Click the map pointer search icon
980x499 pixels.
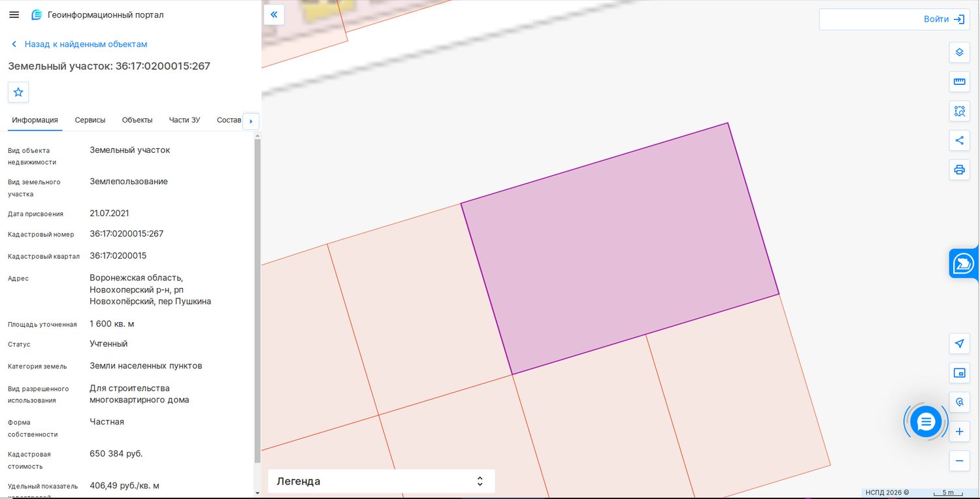(x=959, y=402)
